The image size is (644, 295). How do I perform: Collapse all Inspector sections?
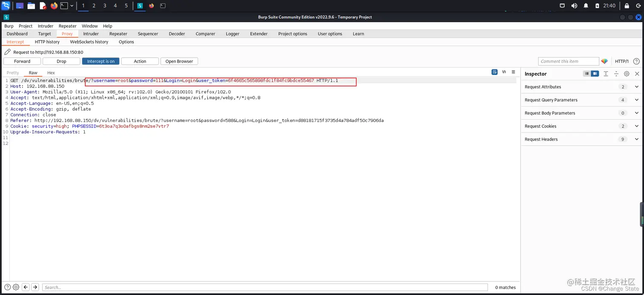(x=616, y=74)
